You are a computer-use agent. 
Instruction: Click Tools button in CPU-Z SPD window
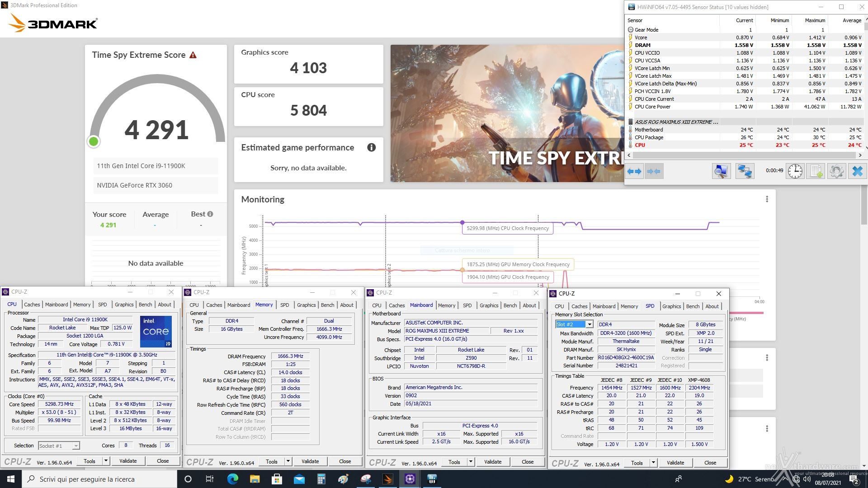point(637,463)
